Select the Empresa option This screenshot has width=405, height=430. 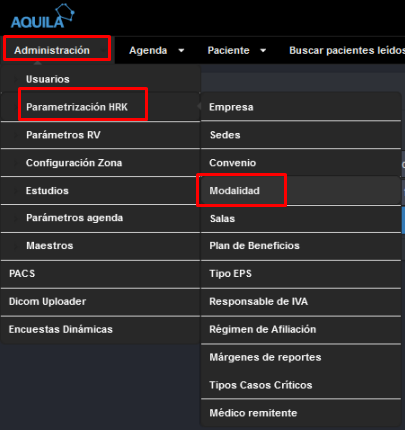pos(301,107)
